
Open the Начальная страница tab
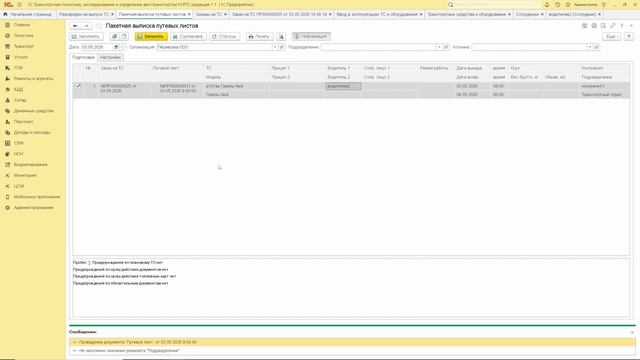point(28,14)
